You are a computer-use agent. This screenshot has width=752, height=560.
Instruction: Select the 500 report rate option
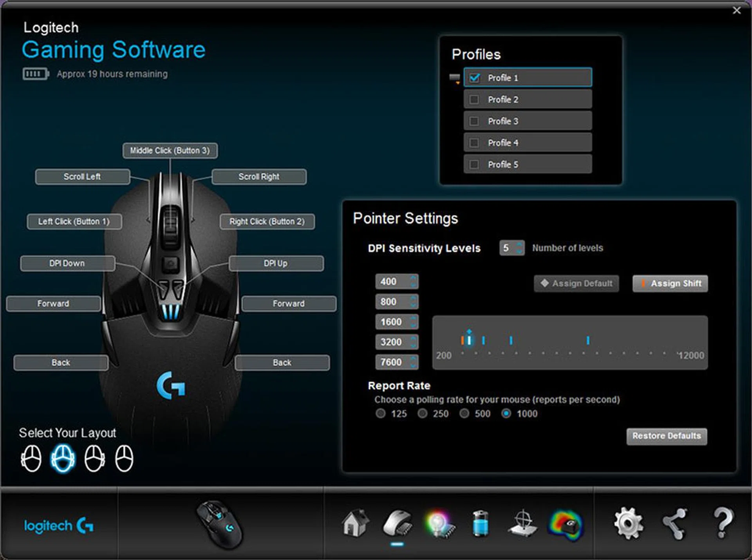tap(464, 414)
